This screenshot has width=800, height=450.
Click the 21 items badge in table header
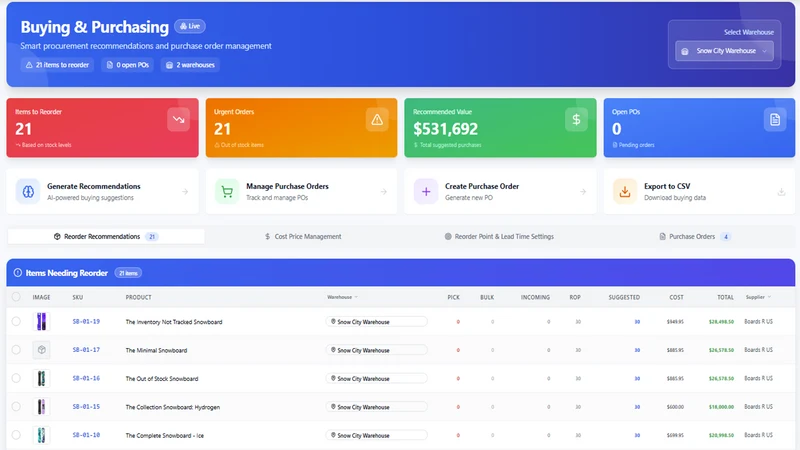pos(128,273)
